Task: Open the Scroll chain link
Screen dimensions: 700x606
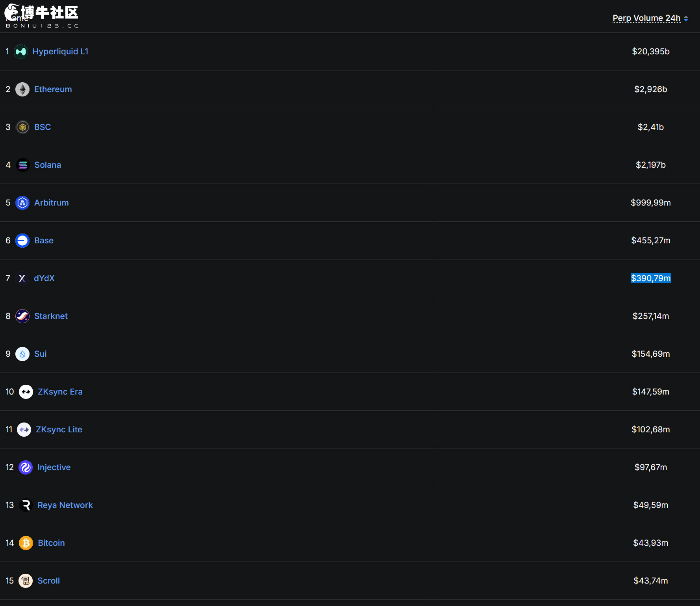Action: (48, 581)
